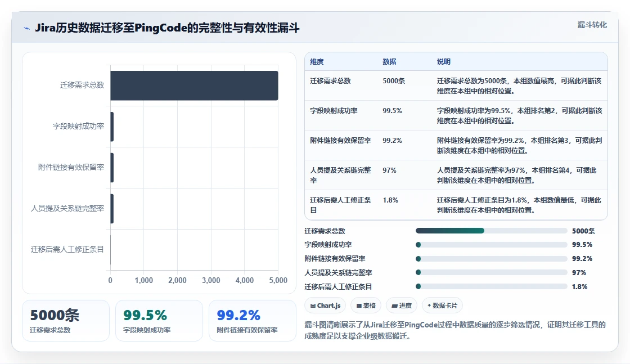Click the 1.8% value beside the progress bar
630x364 pixels.
pyautogui.click(x=580, y=287)
